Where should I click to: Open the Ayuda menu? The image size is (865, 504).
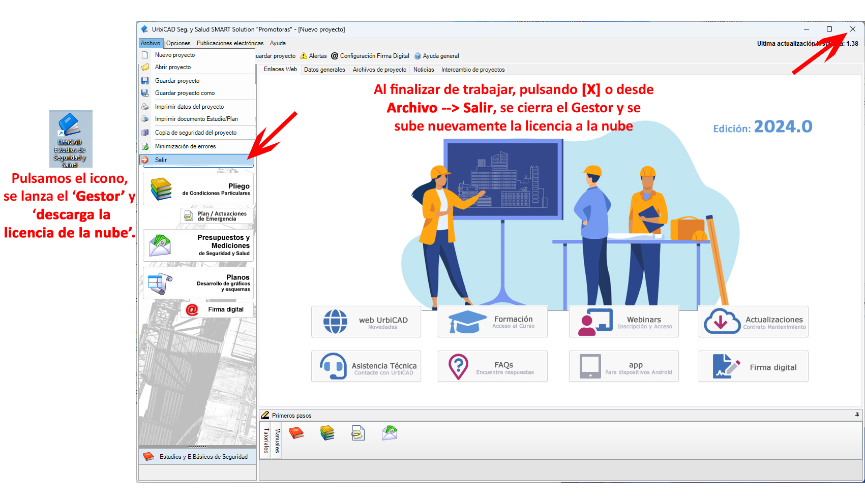[x=278, y=43]
